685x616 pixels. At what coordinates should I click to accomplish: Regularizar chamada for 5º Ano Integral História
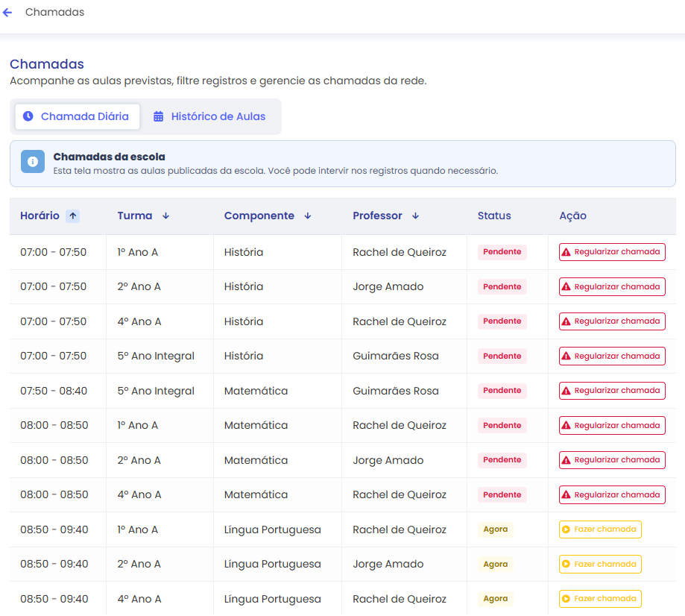coord(612,356)
